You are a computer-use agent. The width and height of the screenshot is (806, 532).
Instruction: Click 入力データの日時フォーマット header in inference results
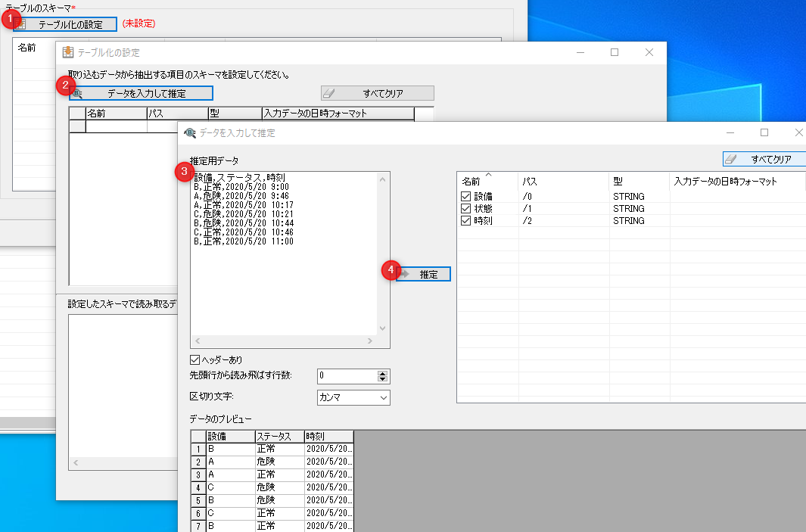[737, 181]
